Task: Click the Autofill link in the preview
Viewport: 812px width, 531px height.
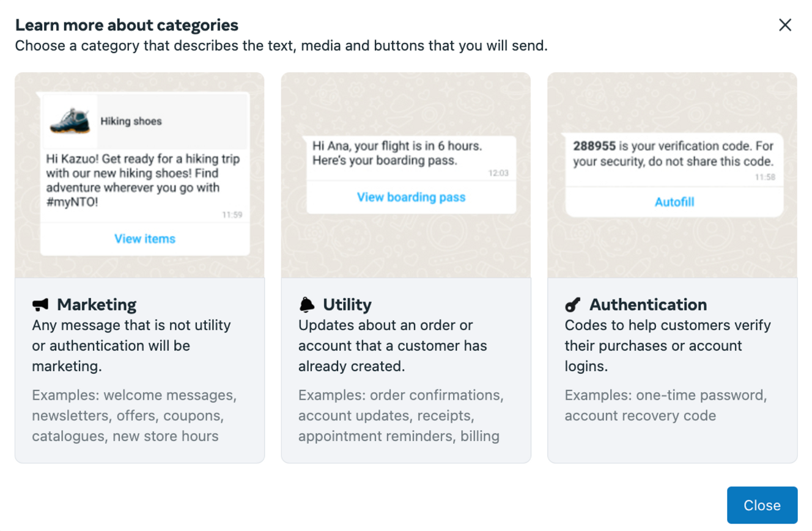Action: [674, 202]
